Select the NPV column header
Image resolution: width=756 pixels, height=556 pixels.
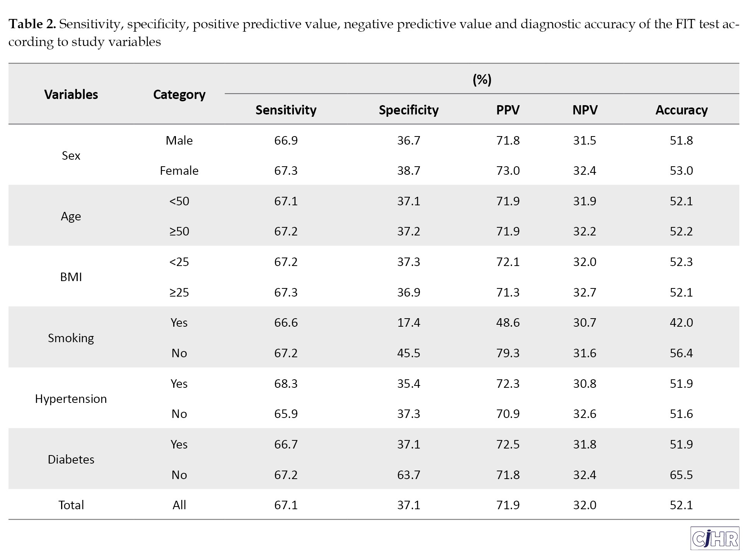coord(585,110)
